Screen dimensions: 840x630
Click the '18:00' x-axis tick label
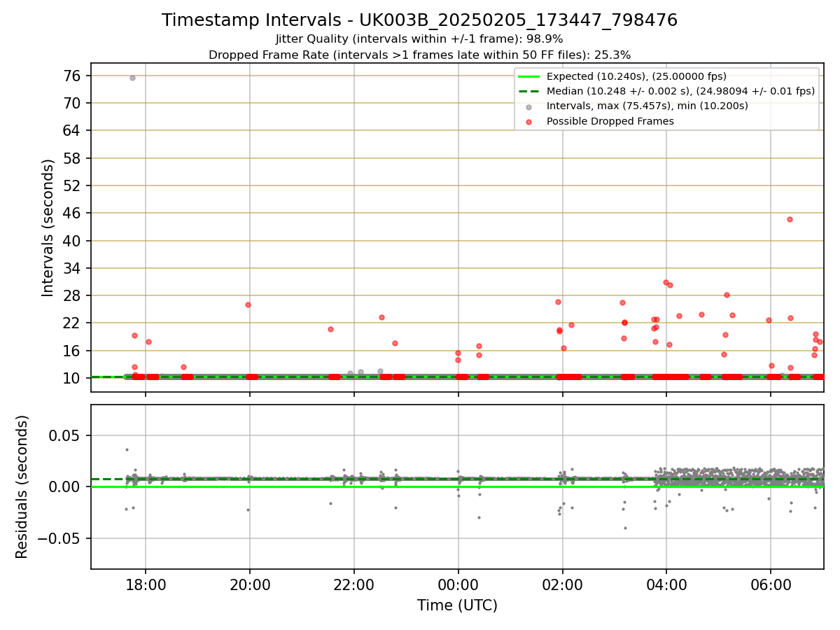point(146,585)
